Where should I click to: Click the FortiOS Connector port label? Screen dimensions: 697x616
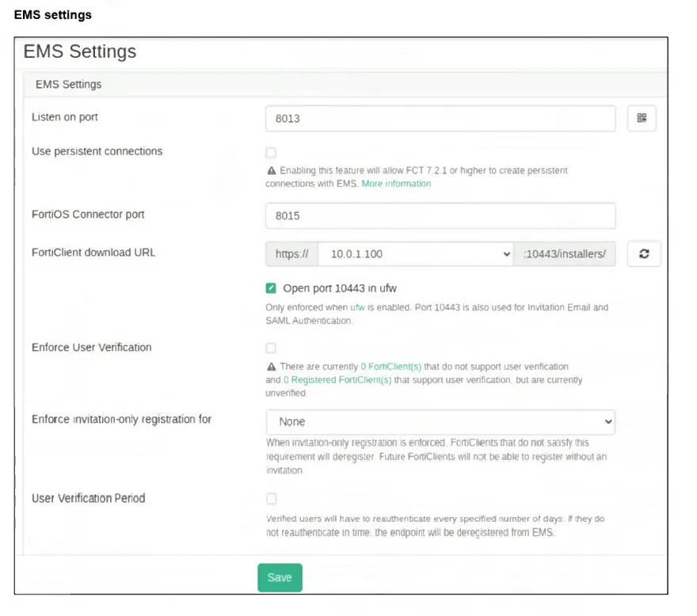click(88, 215)
